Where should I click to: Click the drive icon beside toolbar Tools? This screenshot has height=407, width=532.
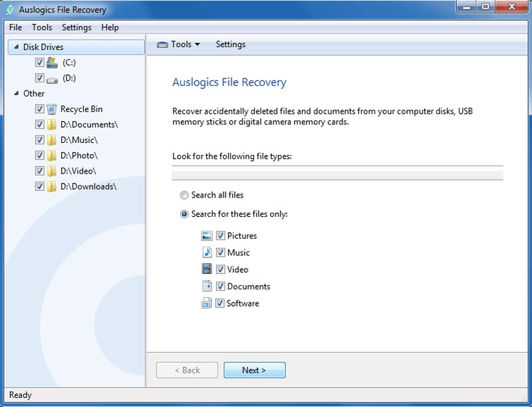click(x=162, y=45)
